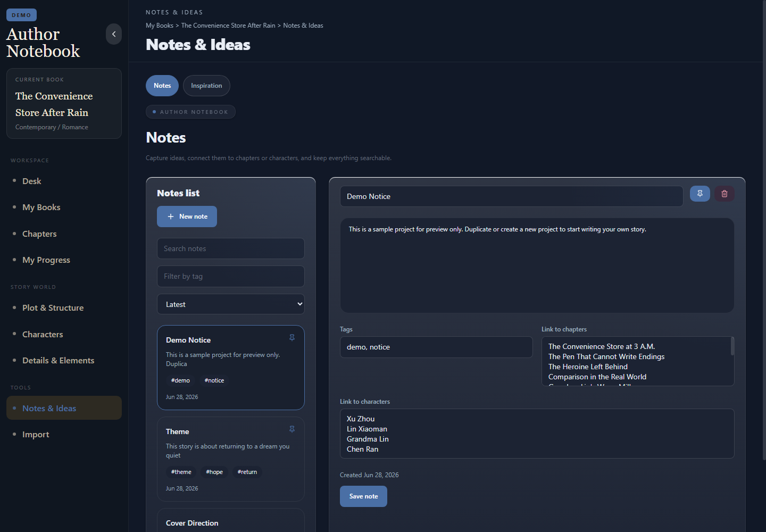Delete the note with the trash icon
Viewport: 766px width, 532px height.
click(725, 194)
